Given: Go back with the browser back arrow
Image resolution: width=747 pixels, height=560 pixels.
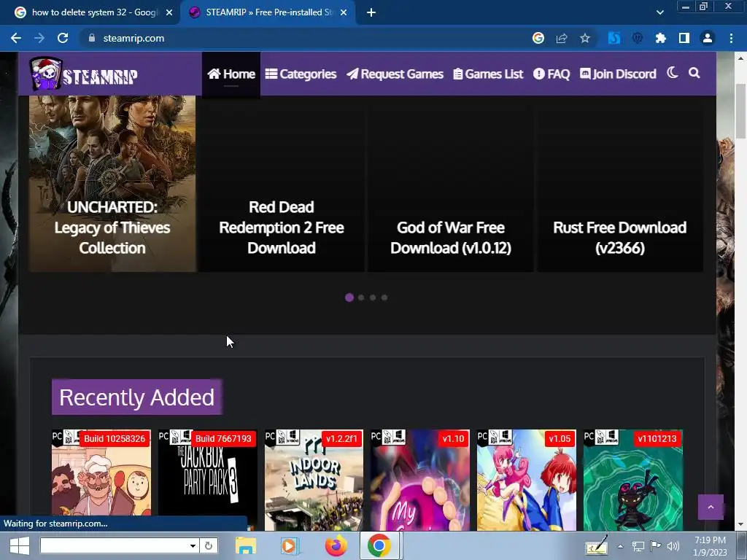Looking at the screenshot, I should coord(16,38).
